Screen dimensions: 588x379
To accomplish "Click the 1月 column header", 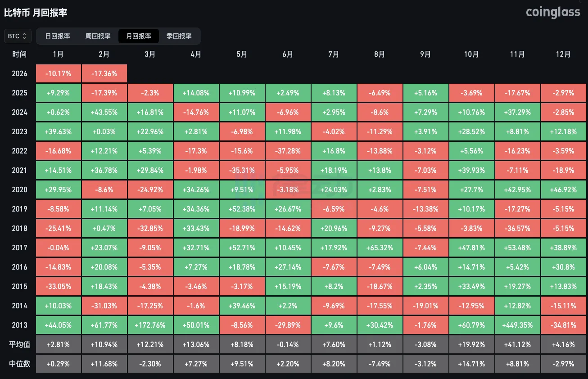I will pos(58,54).
